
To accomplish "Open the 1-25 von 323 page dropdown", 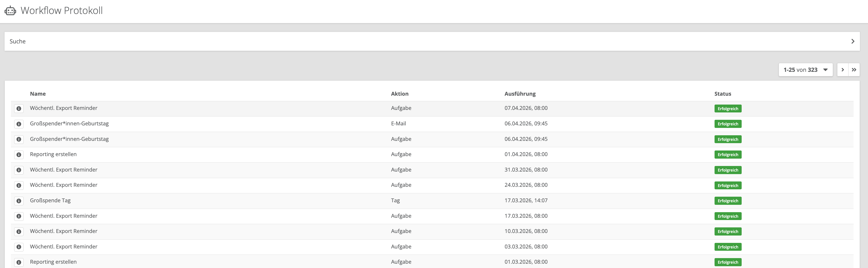I will [805, 70].
